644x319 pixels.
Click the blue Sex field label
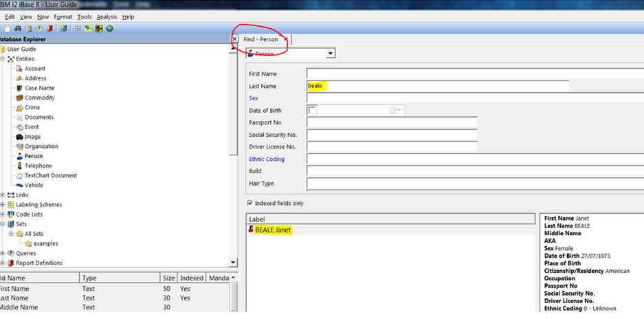point(254,98)
